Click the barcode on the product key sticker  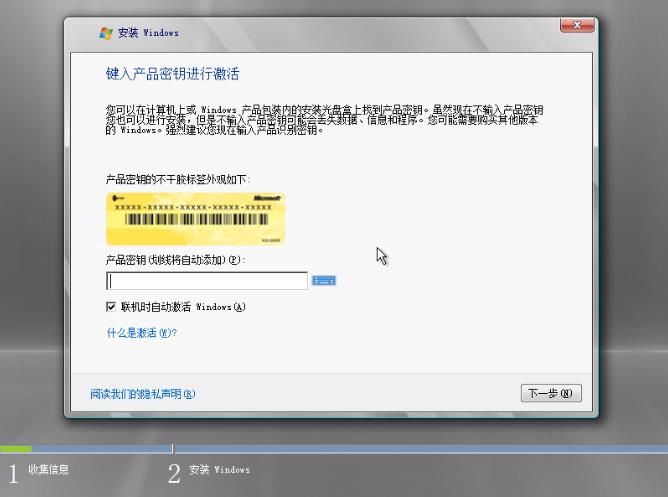(x=194, y=219)
